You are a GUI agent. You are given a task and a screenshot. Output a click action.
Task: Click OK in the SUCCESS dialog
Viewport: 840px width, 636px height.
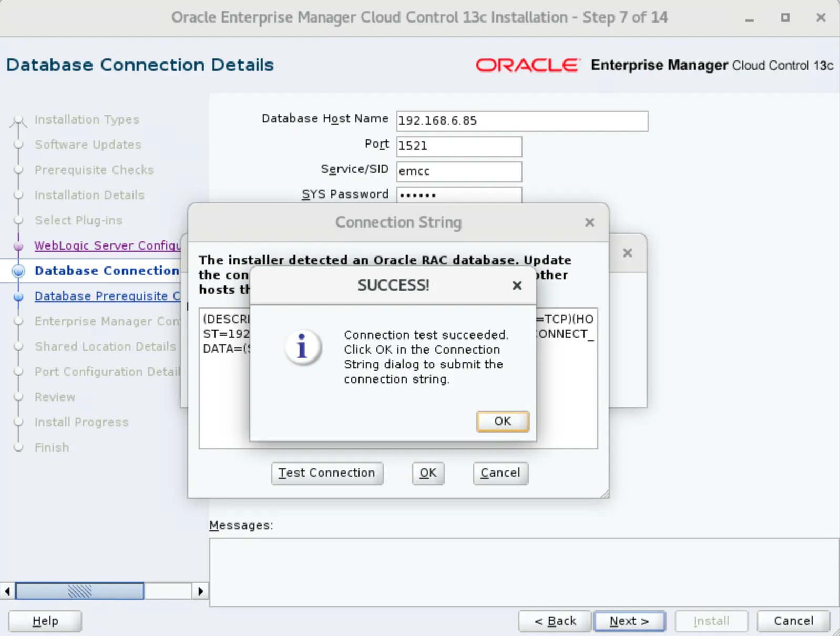[502, 421]
